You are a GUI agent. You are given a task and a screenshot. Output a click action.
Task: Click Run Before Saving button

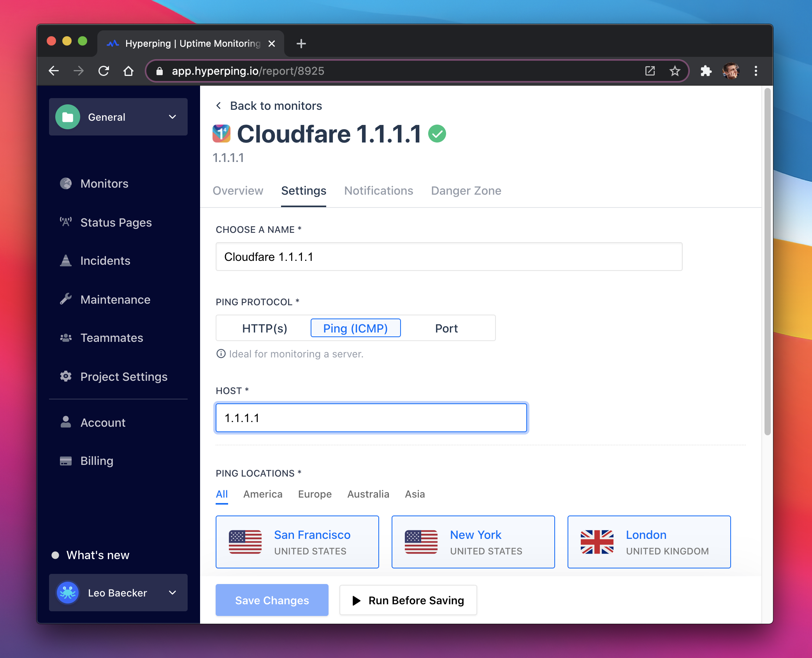coord(408,600)
